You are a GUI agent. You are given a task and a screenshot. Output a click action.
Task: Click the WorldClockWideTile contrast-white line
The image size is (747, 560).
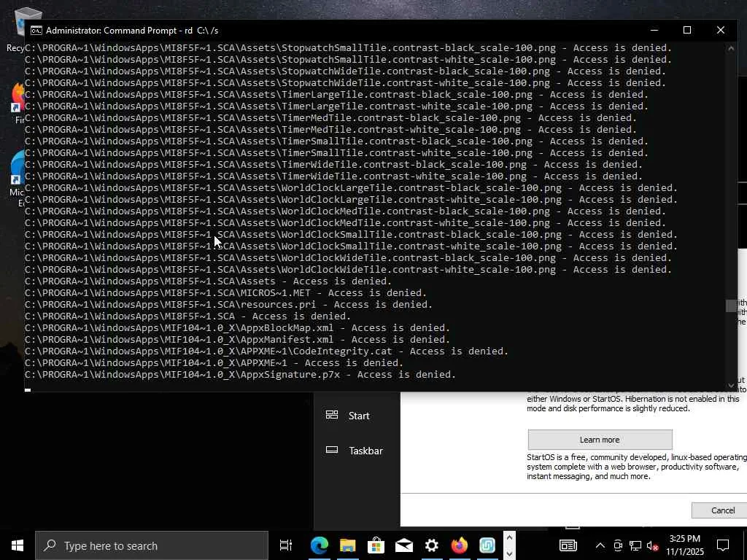(348, 270)
